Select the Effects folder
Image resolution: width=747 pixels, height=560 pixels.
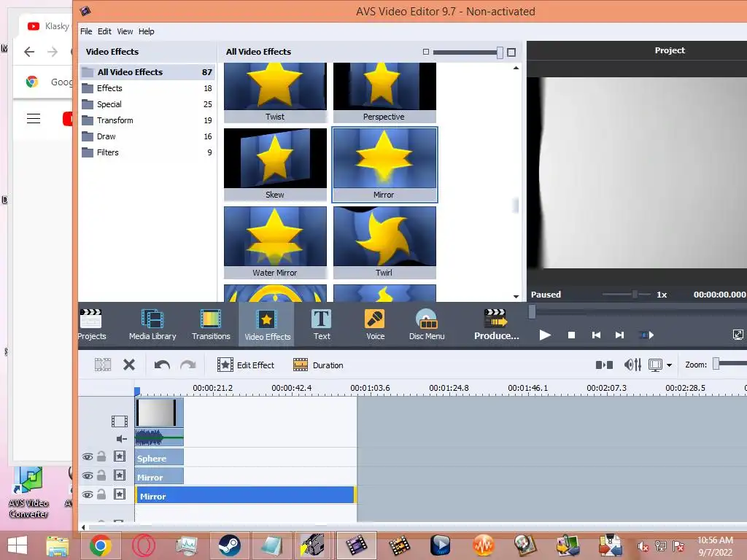pyautogui.click(x=147, y=88)
